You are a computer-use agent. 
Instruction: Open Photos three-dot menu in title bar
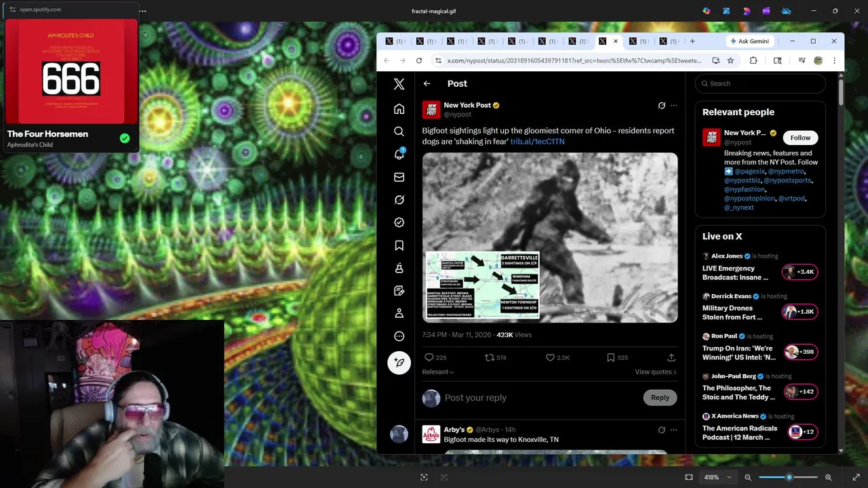[x=142, y=11]
